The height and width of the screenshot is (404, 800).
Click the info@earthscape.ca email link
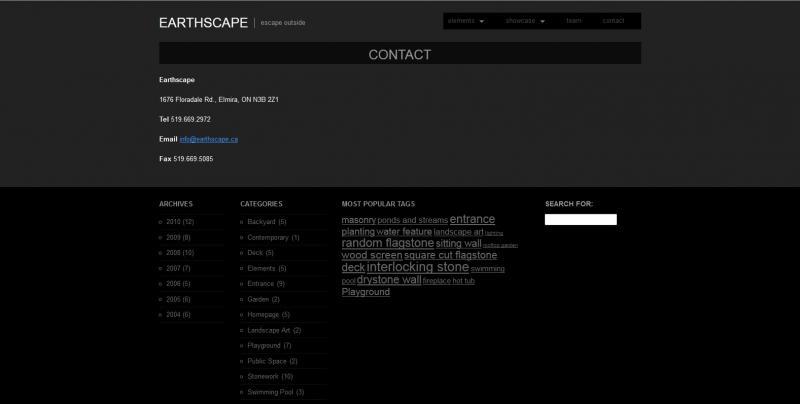(208, 139)
